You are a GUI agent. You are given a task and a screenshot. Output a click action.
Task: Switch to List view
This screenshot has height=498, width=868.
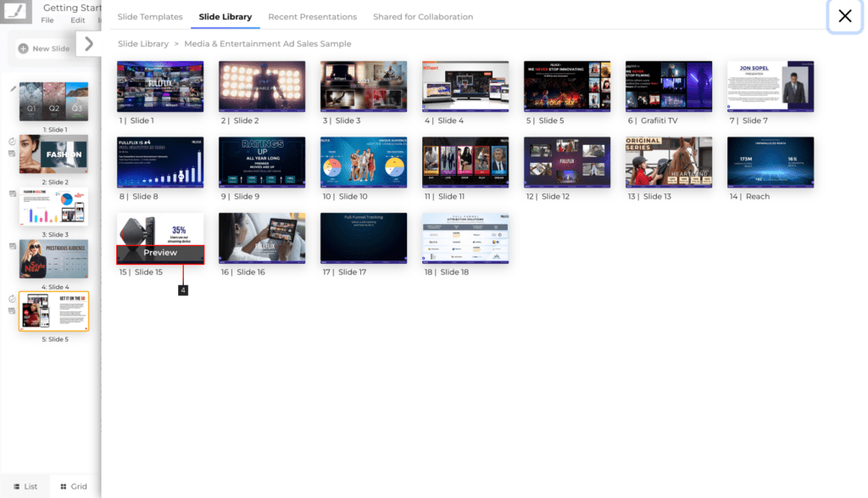tap(25, 486)
